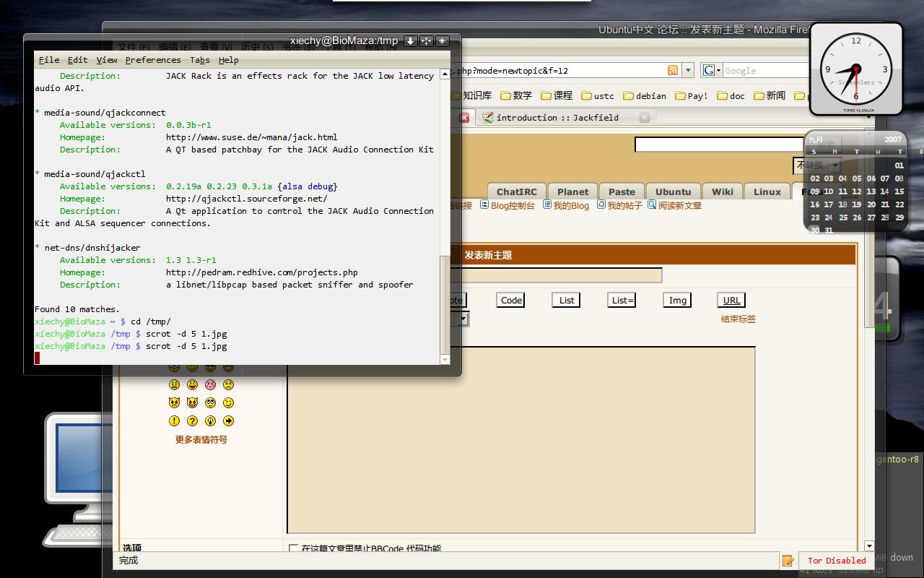Open the 数学 bookmark folder
The height and width of the screenshot is (578, 924).
tap(516, 95)
